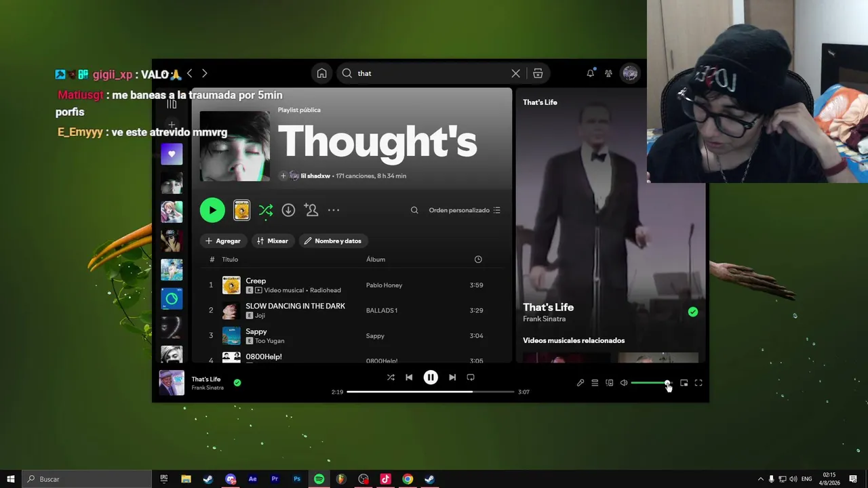Open Friend Activity icon
Screen dimensions: 868x488
coord(608,73)
